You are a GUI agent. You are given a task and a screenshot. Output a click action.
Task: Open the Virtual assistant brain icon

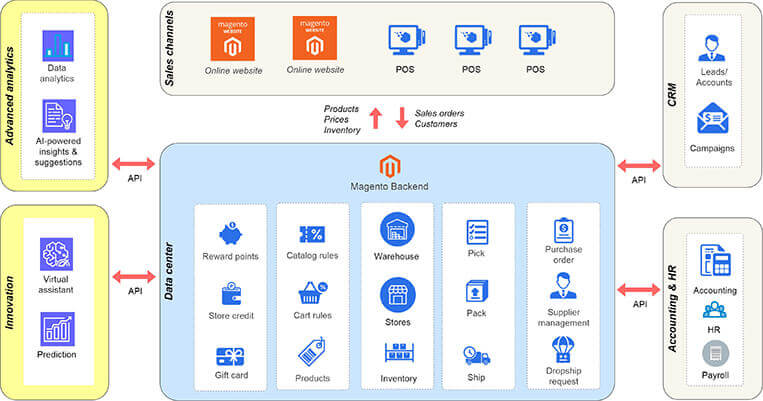[56, 254]
